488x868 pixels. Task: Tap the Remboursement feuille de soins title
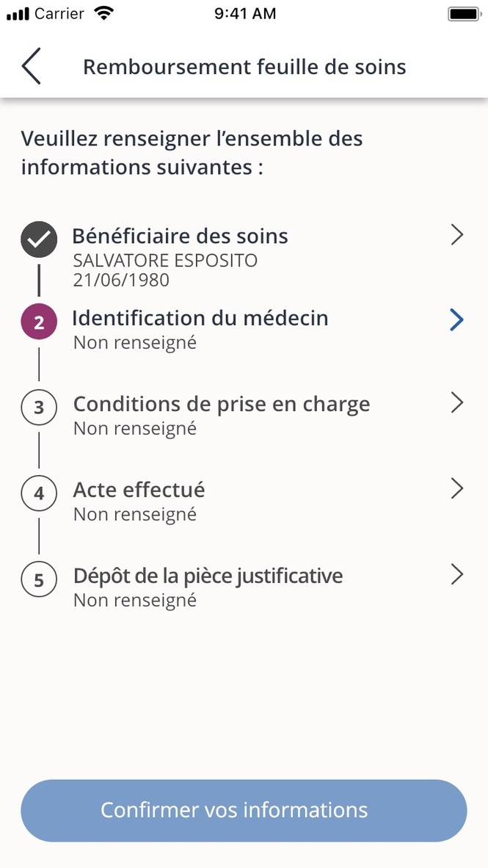tap(244, 66)
